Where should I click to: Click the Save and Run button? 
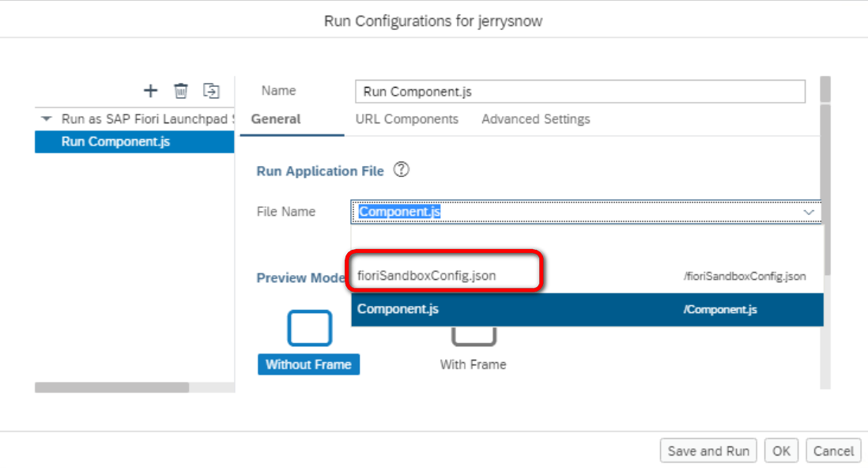coord(708,451)
